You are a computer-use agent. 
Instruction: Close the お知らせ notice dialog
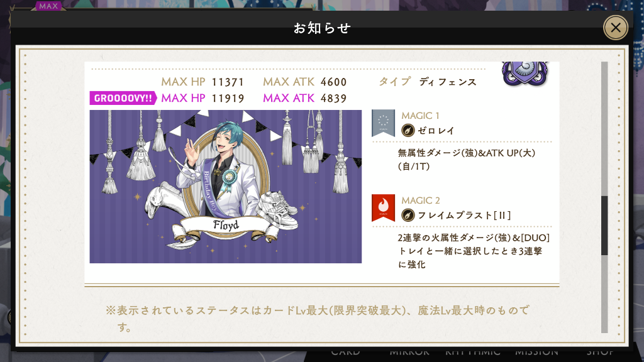[615, 28]
